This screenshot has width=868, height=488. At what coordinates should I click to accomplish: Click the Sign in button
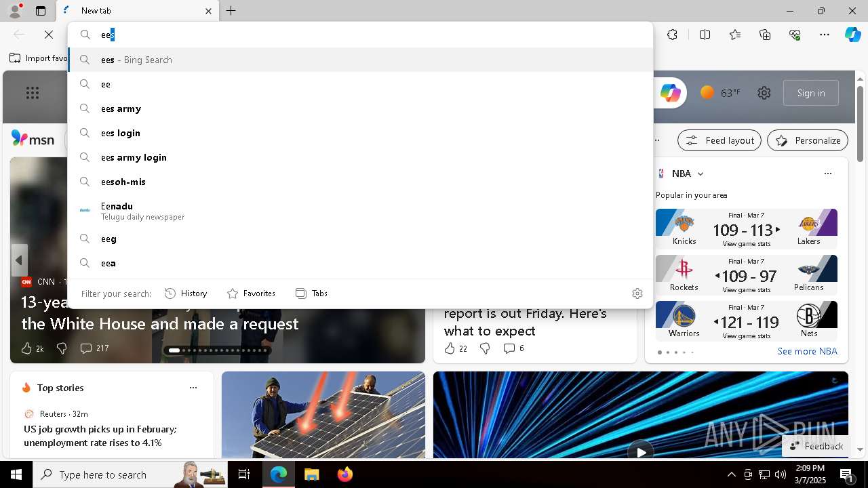(811, 93)
